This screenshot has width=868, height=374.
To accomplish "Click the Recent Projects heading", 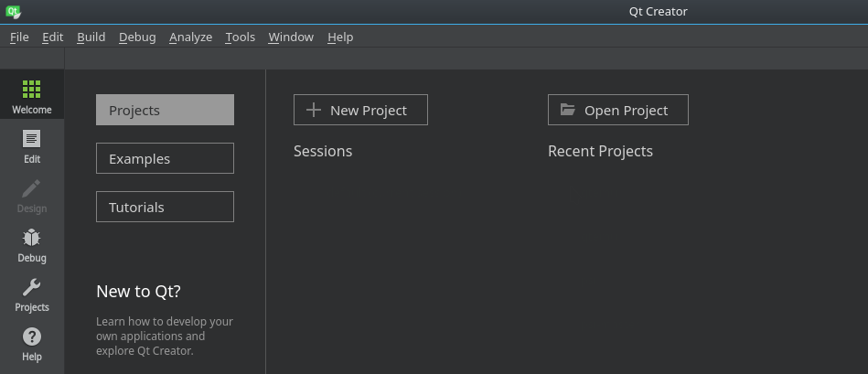I will [x=600, y=151].
